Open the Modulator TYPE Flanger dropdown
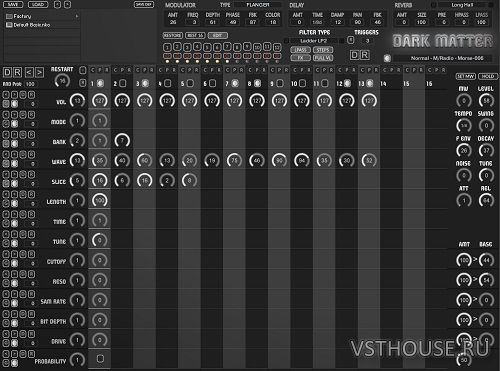Image resolution: width=500 pixels, height=371 pixels. point(258,5)
